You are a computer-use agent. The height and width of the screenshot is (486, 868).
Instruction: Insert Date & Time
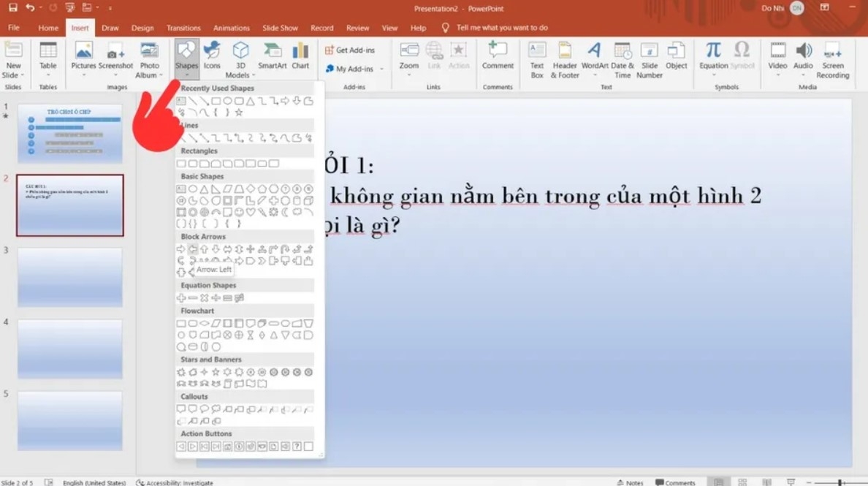[x=623, y=59]
